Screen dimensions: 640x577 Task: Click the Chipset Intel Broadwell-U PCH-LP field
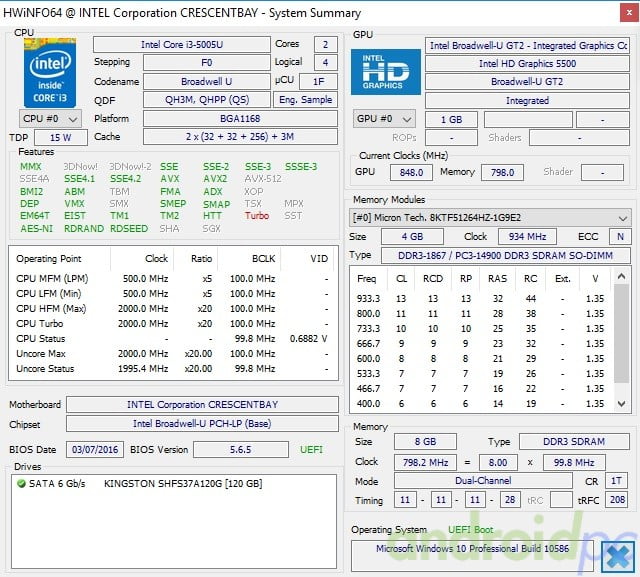[202, 424]
